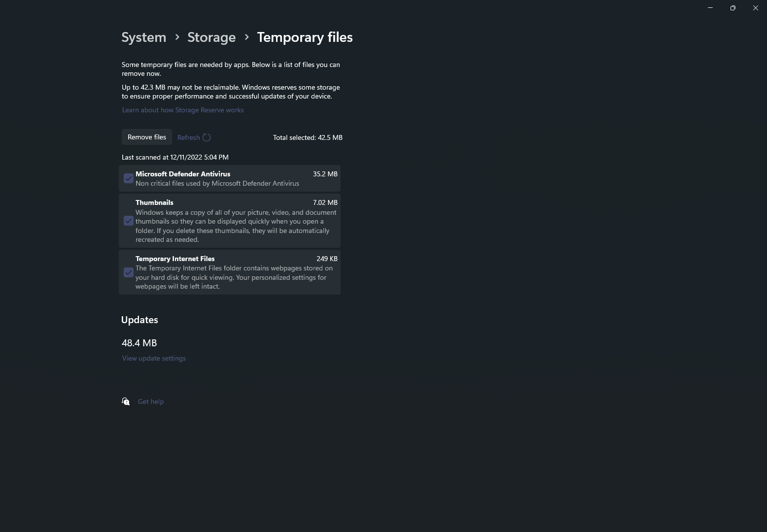Image resolution: width=767 pixels, height=532 pixels.
Task: Click the chevron after System breadcrumb
Action: click(177, 37)
